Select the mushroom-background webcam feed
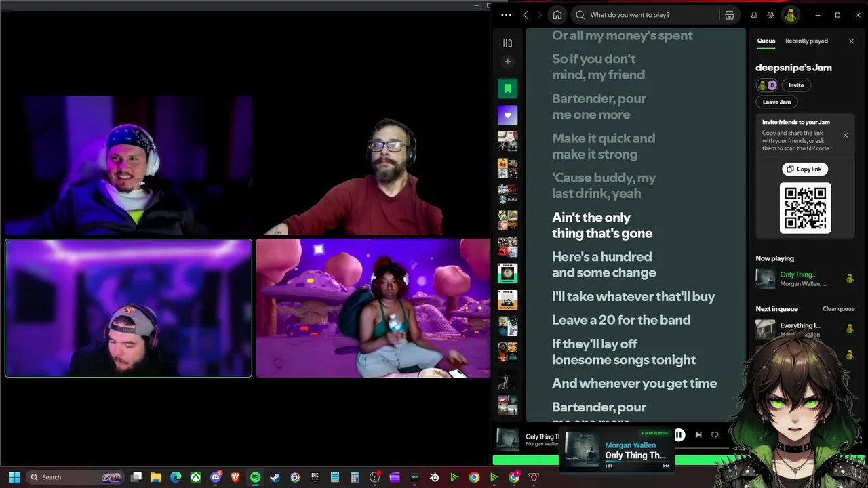 373,308
